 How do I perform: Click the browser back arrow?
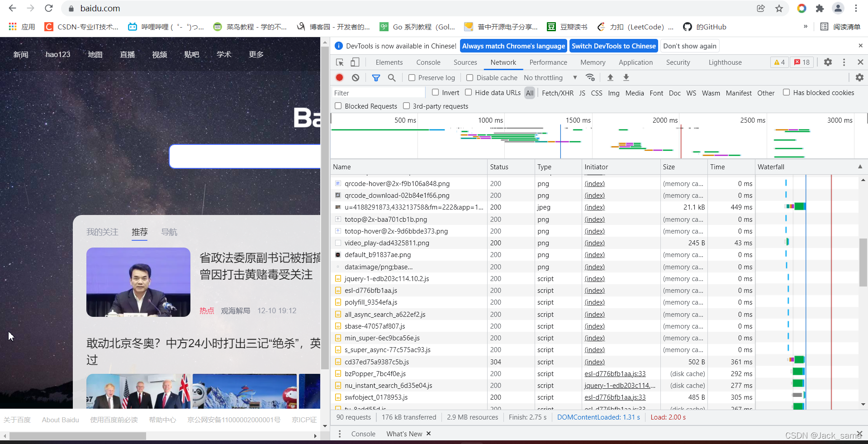[x=12, y=8]
